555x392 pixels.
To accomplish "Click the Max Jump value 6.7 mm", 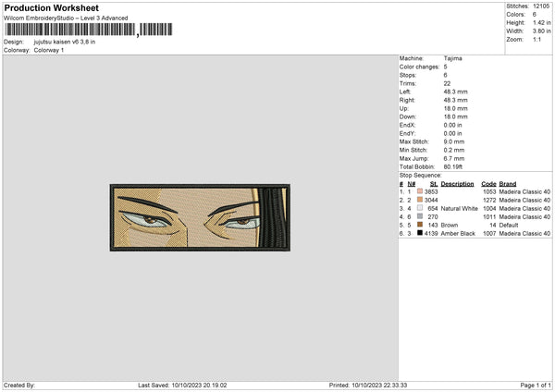I will tap(454, 158).
